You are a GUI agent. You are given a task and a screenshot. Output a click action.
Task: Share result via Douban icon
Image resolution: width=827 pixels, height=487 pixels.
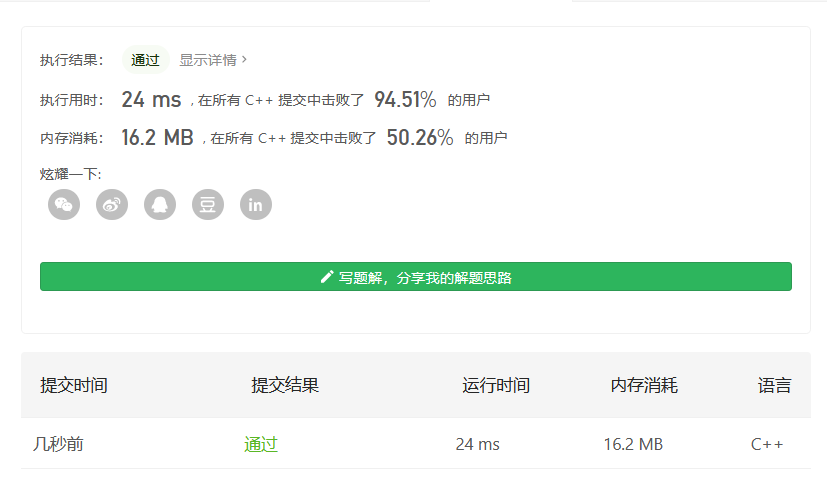pyautogui.click(x=208, y=205)
